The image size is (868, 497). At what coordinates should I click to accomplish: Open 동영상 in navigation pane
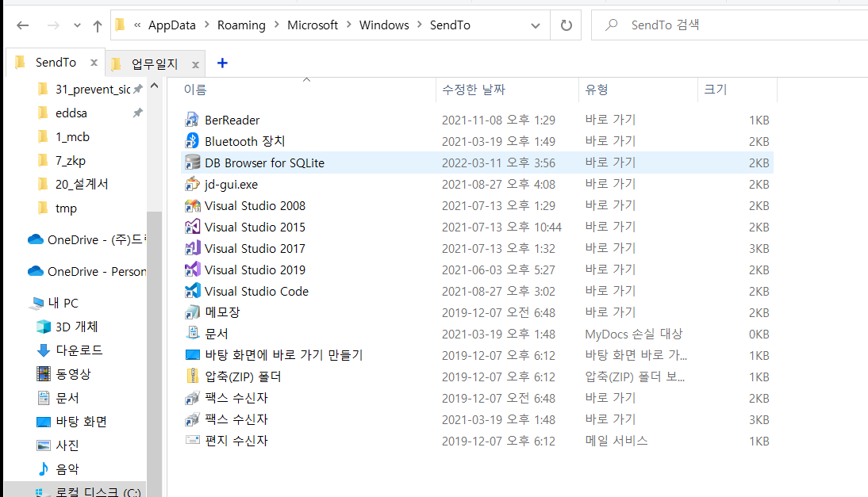63,373
